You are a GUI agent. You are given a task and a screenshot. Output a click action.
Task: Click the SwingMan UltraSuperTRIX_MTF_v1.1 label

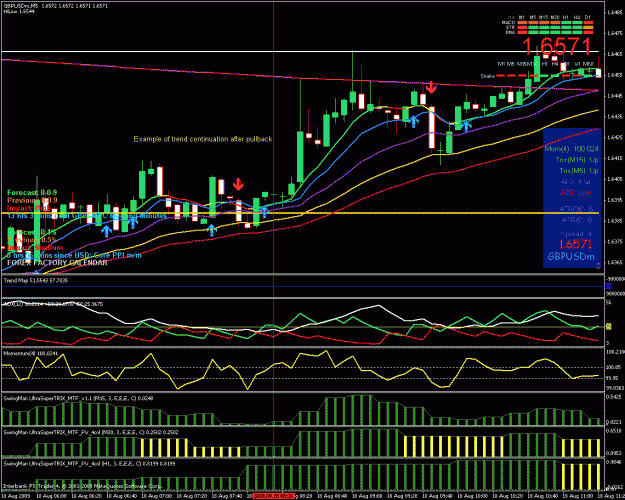(x=78, y=398)
